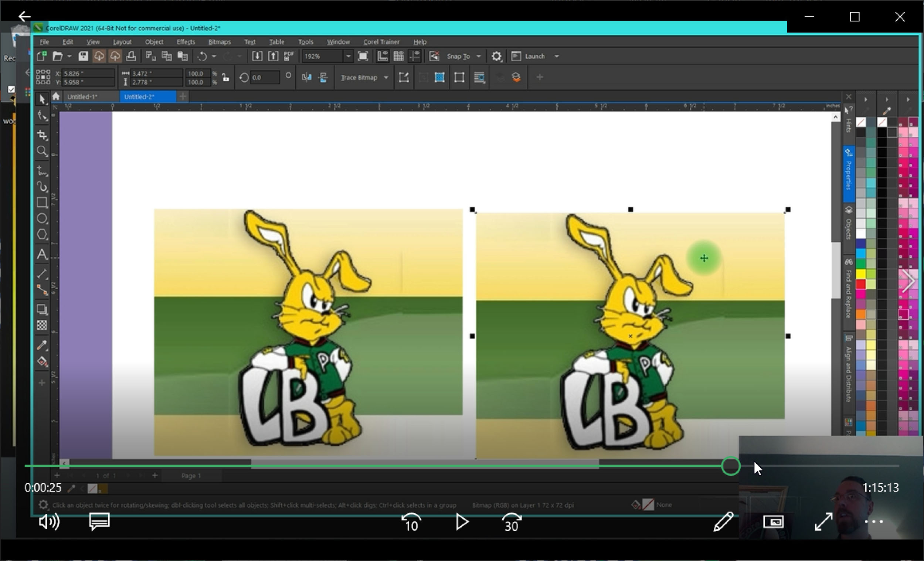The width and height of the screenshot is (924, 561).
Task: Click the Full-screen preview icon
Action: [363, 56]
